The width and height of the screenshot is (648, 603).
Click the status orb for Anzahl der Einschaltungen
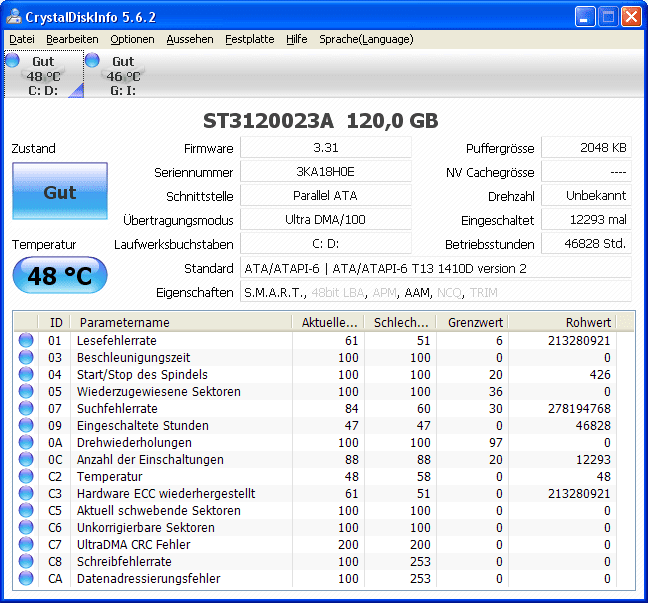tap(26, 459)
